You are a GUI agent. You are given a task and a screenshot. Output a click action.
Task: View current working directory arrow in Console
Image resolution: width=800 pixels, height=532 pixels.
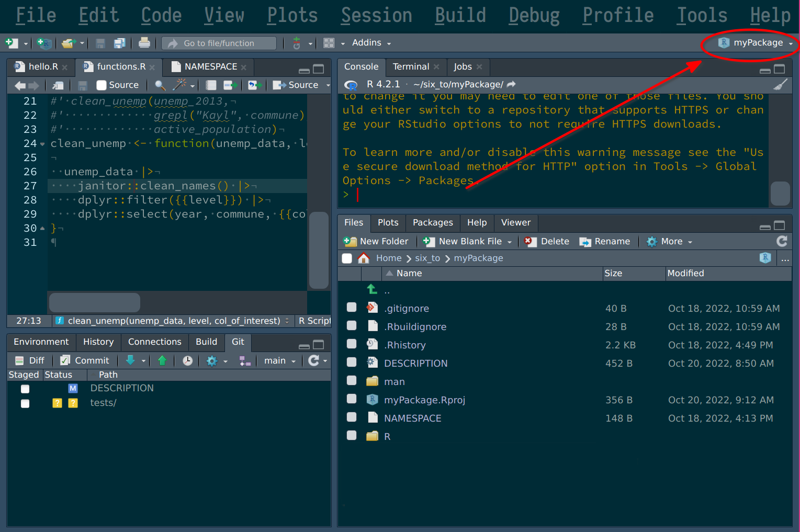coord(511,84)
